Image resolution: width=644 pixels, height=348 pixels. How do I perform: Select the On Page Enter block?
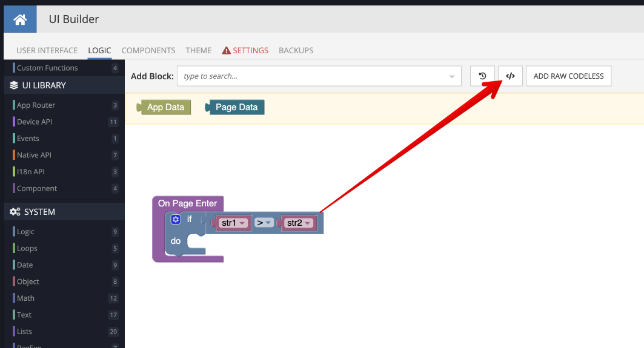(x=187, y=203)
